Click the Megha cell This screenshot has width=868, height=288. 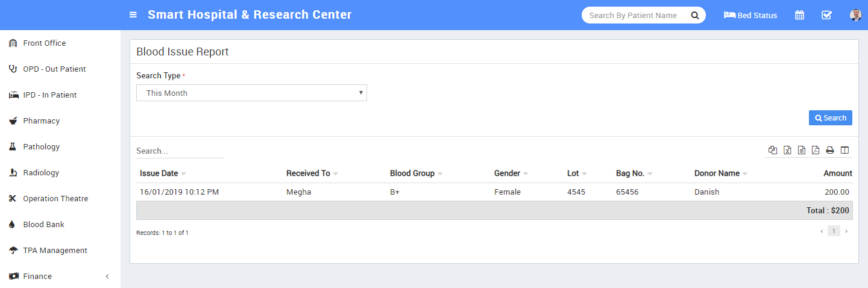coord(299,192)
